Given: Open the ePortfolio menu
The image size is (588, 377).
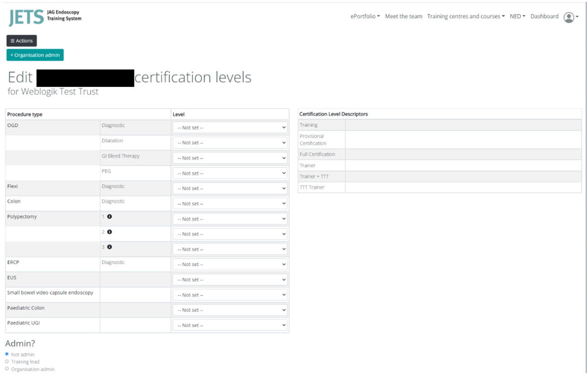Looking at the screenshot, I should 365,17.
